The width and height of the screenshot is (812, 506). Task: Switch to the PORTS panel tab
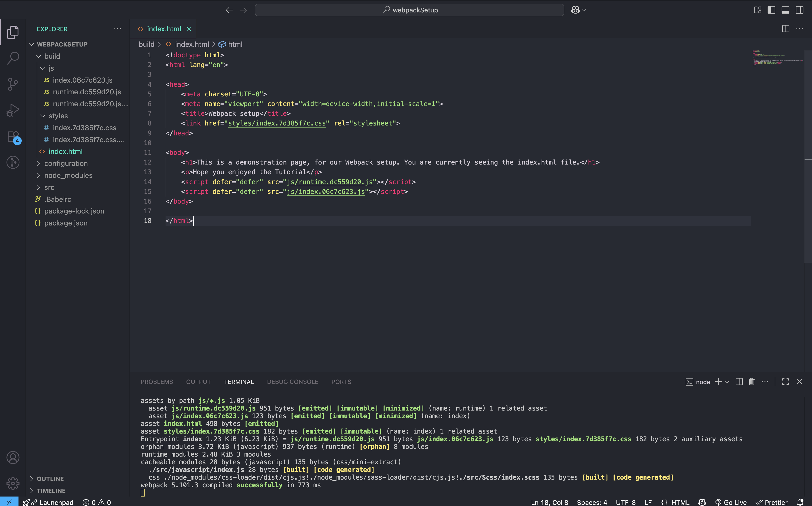pos(341,382)
